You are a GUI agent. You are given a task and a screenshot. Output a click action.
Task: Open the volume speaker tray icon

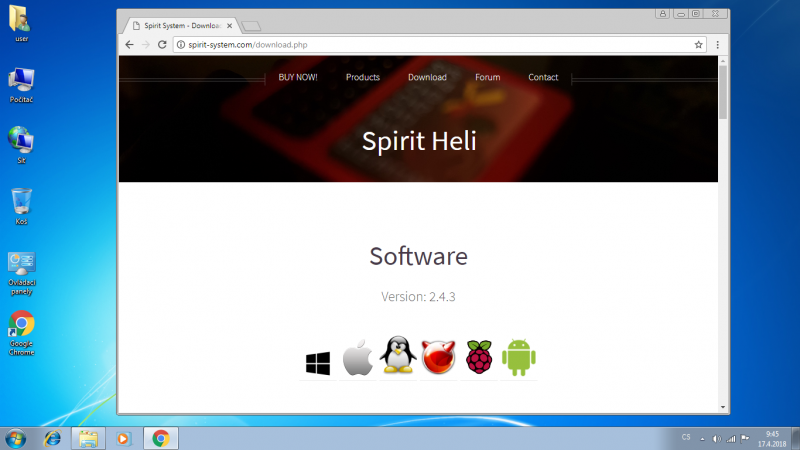[x=717, y=439]
